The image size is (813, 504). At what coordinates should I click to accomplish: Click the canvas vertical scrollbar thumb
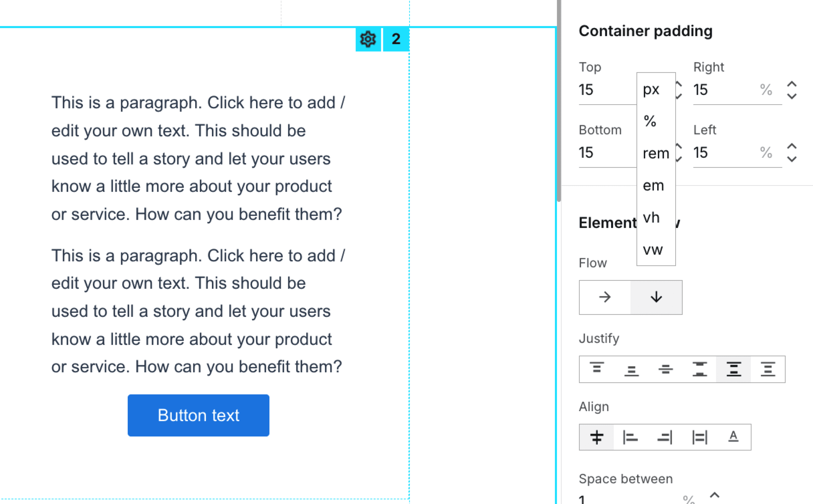click(559, 100)
